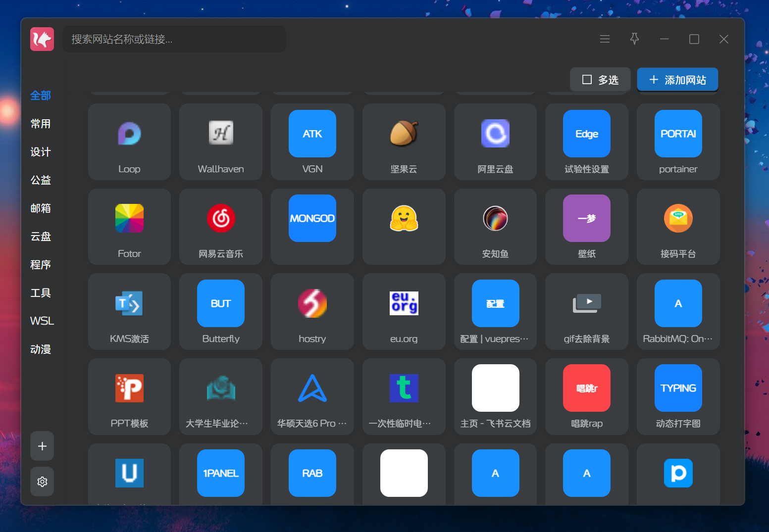Viewport: 769px width, 532px height.
Task: Click the 添加网站 button
Action: [x=677, y=80]
